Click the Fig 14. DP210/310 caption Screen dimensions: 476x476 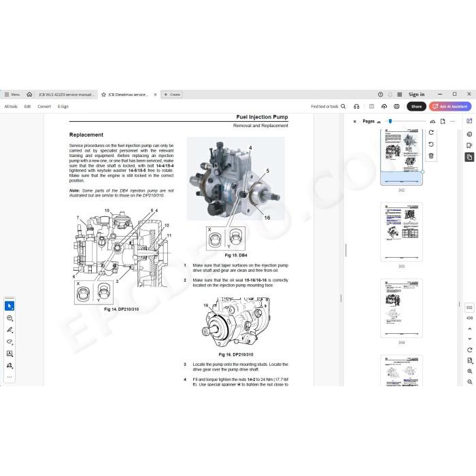pos(122,309)
